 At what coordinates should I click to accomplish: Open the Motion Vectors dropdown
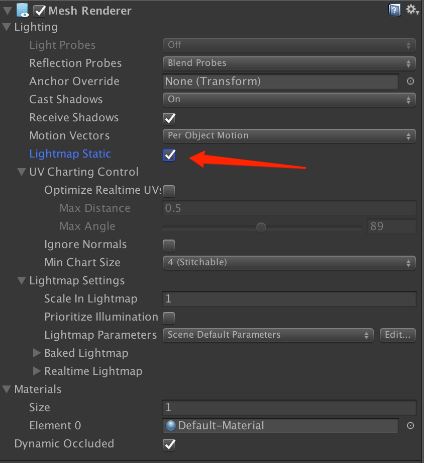(x=289, y=136)
